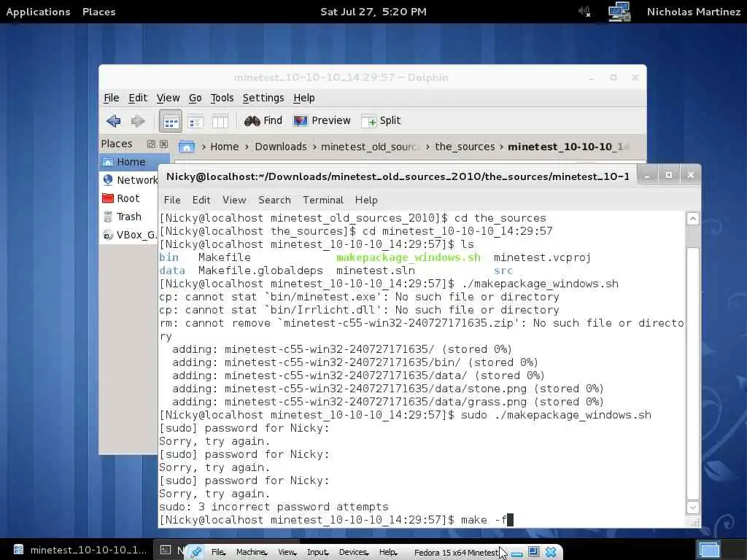Screen dimensions: 747x560
Task: Click the VirtualBox toolbar pin icon
Action: (196, 553)
